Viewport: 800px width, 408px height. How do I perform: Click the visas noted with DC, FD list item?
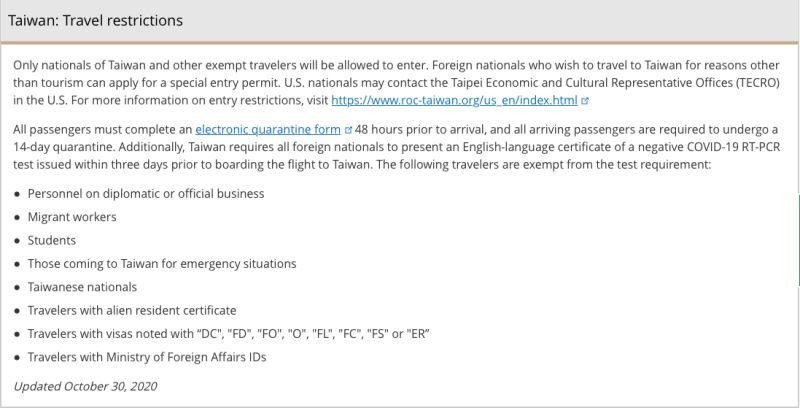[229, 334]
